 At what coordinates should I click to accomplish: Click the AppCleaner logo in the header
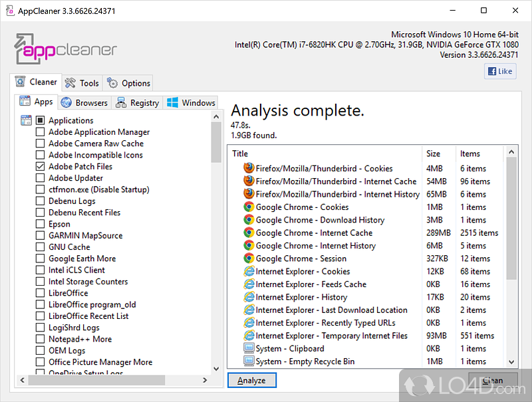coord(66,50)
